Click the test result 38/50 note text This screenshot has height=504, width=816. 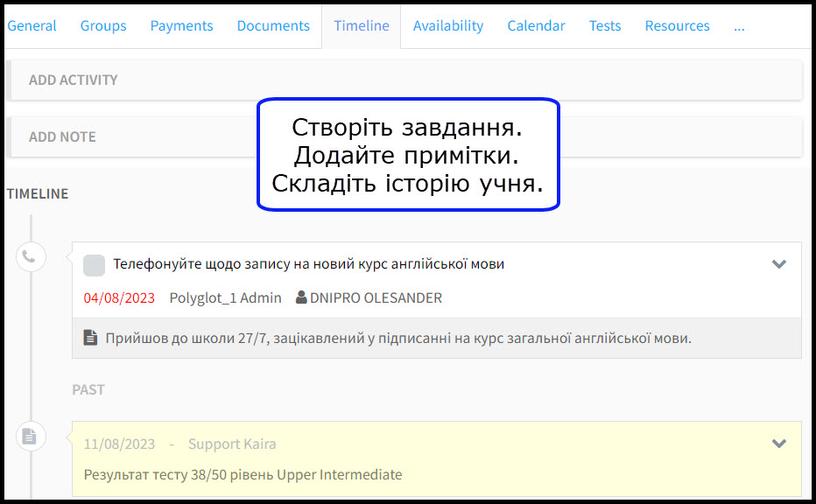[243, 475]
